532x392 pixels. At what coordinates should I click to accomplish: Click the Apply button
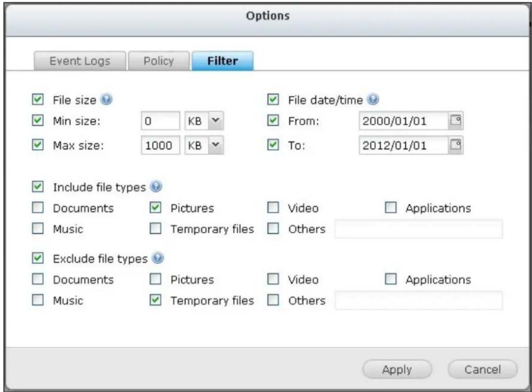(397, 369)
